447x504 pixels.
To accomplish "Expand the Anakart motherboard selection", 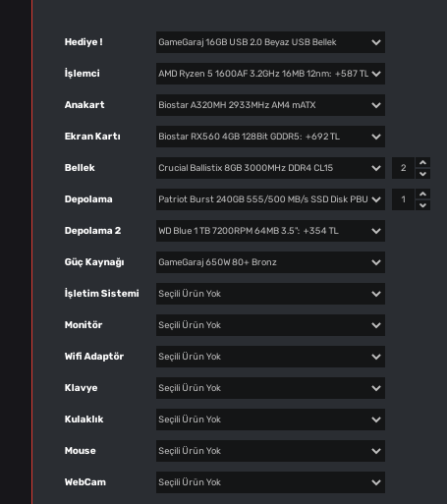I will (270, 105).
